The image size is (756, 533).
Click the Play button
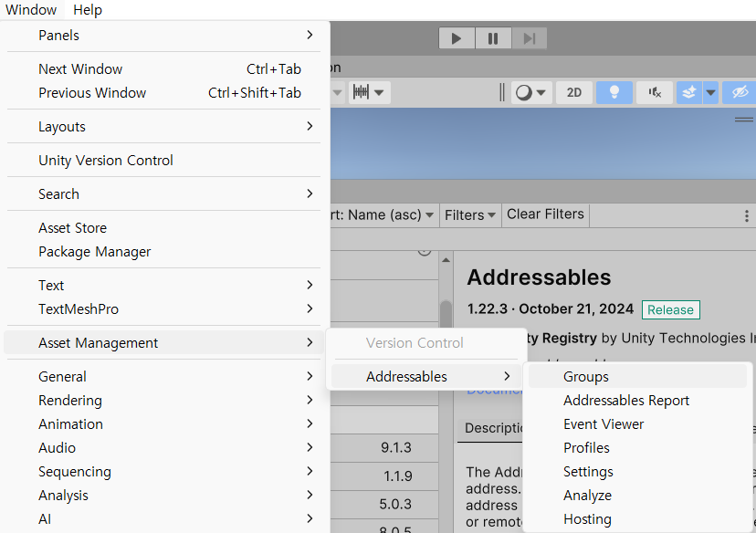(457, 38)
